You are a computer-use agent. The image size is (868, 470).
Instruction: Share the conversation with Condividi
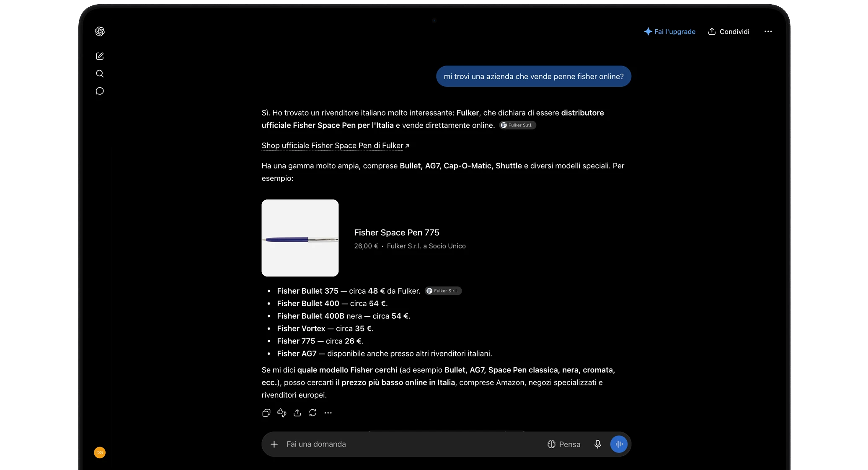728,31
